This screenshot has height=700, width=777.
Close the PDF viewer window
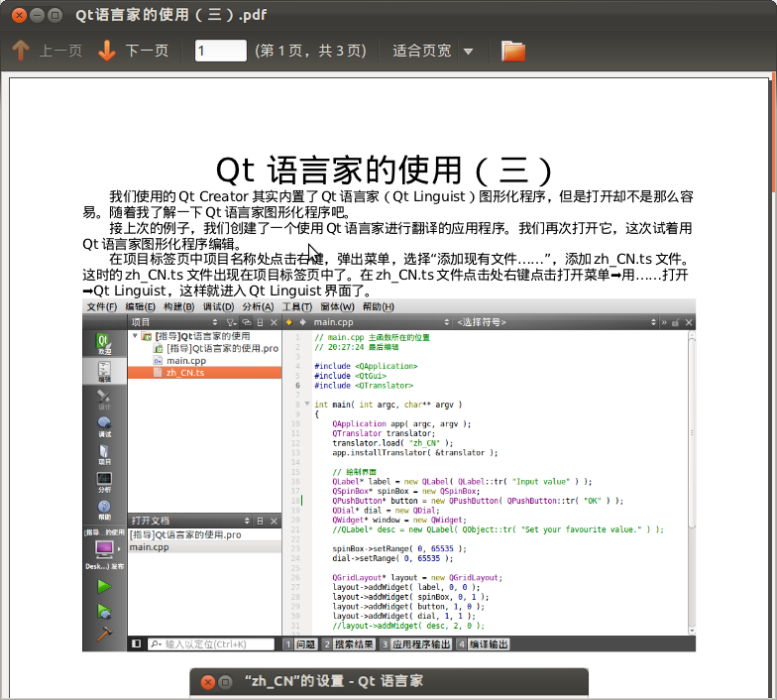[19, 16]
